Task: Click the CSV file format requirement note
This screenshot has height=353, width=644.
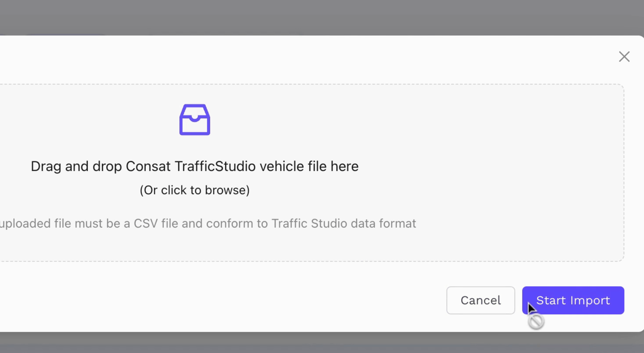Action: coord(208,224)
